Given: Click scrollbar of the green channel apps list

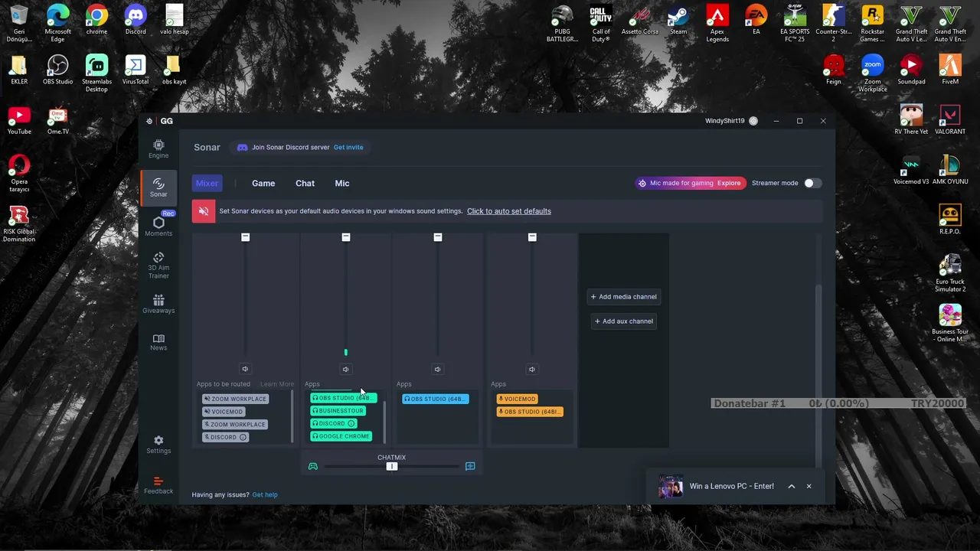Looking at the screenshot, I should tap(384, 421).
